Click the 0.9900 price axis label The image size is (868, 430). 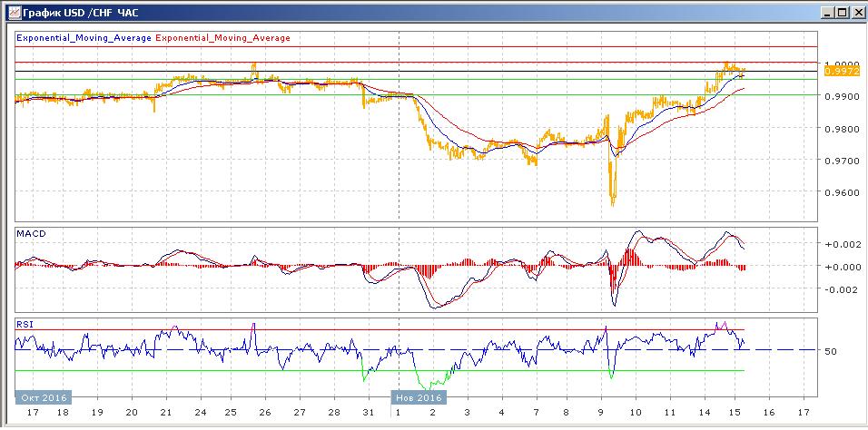coord(842,96)
